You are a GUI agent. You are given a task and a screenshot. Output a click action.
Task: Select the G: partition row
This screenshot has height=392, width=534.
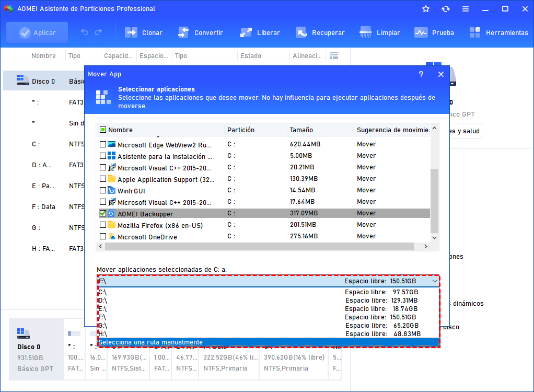pos(43,227)
